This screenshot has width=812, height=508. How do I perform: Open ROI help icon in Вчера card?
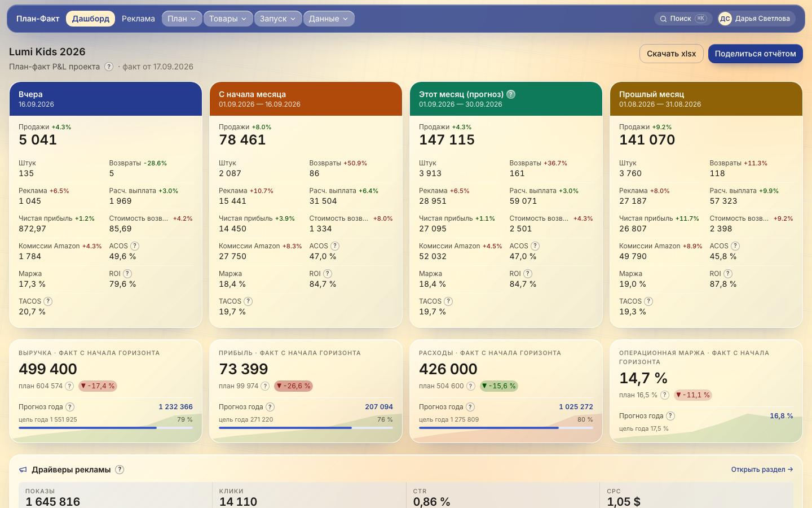127,274
